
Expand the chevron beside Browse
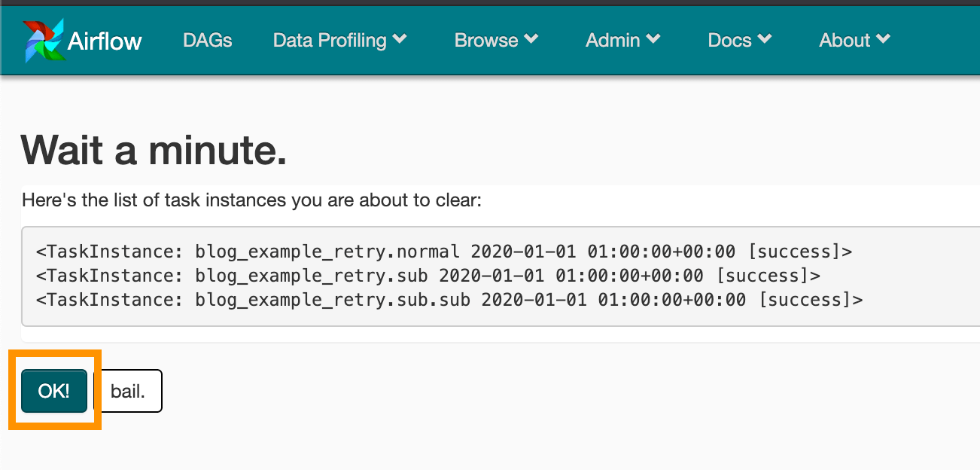click(531, 39)
